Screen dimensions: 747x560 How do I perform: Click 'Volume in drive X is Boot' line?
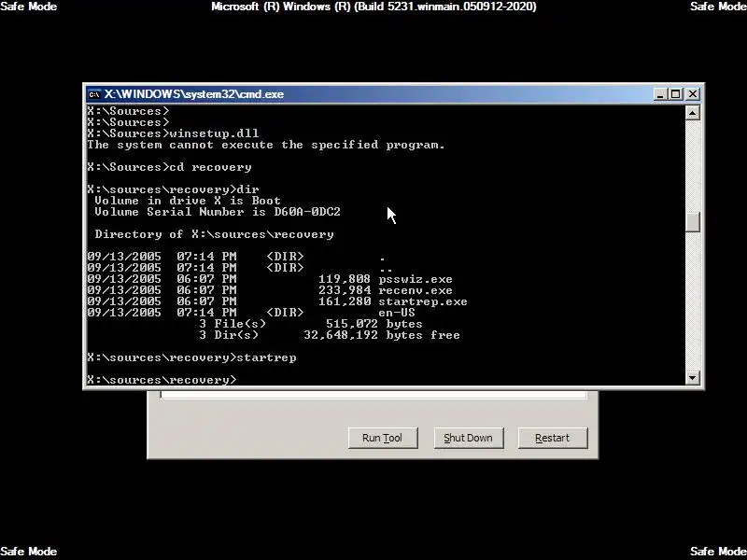(188, 201)
